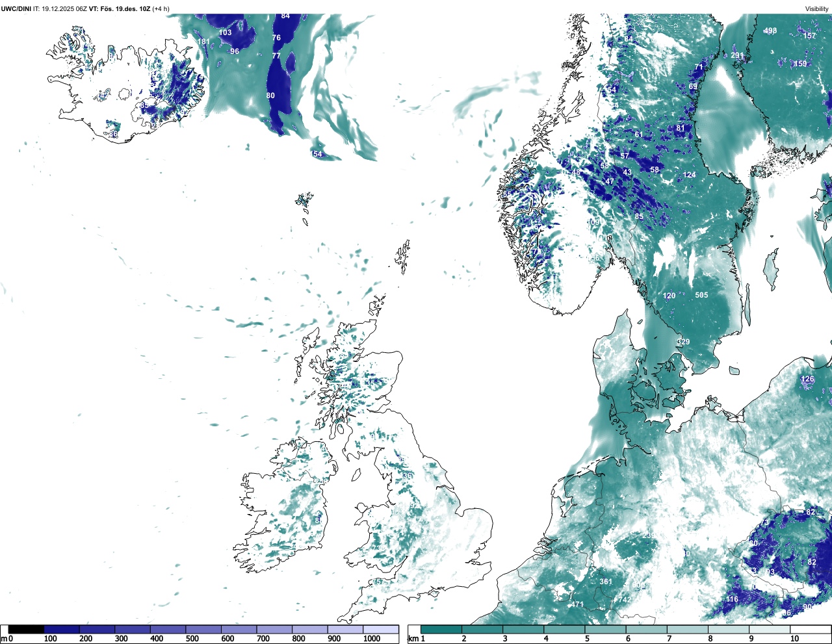This screenshot has width=832, height=644.
Task: Click the 3–4 km legend swatch
Action: (523, 630)
